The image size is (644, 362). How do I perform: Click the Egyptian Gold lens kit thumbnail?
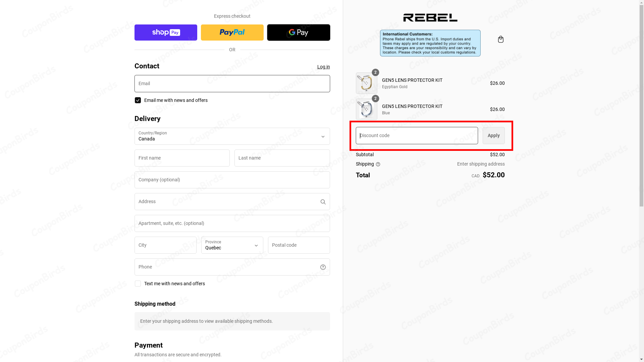click(x=366, y=83)
